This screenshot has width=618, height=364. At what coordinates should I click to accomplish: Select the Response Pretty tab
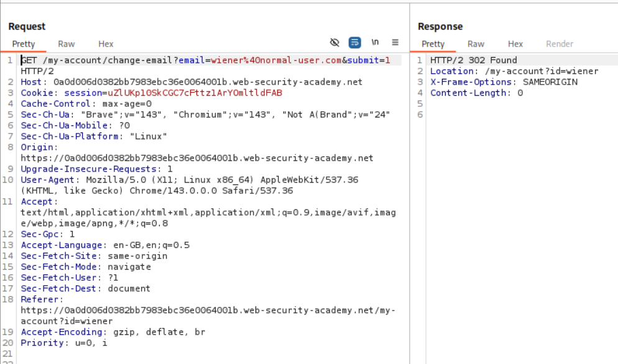[433, 44]
